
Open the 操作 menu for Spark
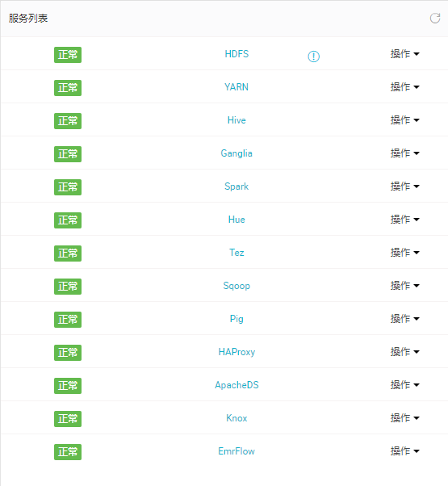[405, 186]
